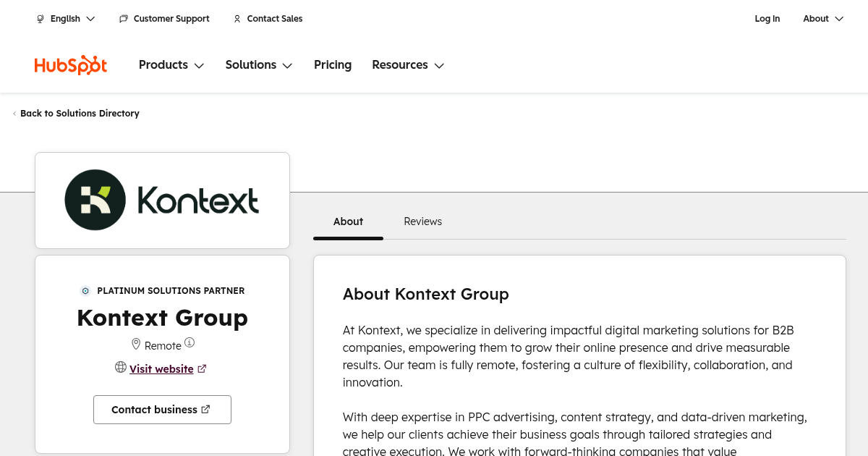Image resolution: width=868 pixels, height=456 pixels.
Task: Go to the Pricing page
Action: pos(333,65)
